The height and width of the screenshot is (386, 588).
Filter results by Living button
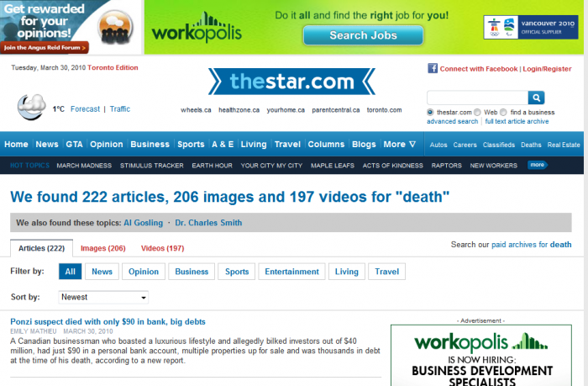[346, 272]
